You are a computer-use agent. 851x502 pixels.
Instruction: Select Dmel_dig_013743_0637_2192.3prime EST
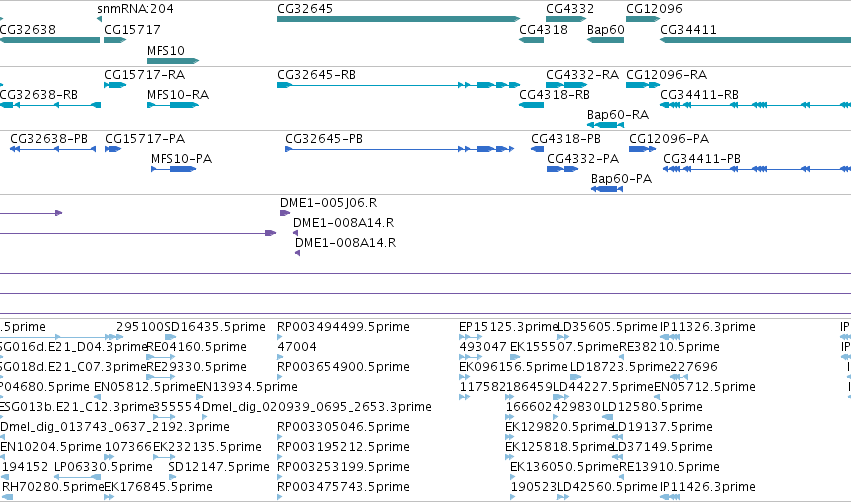[3, 437]
